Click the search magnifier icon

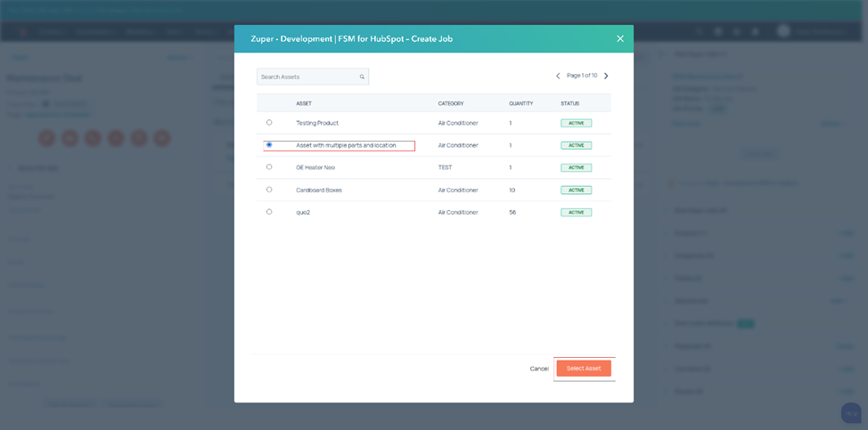click(x=362, y=77)
